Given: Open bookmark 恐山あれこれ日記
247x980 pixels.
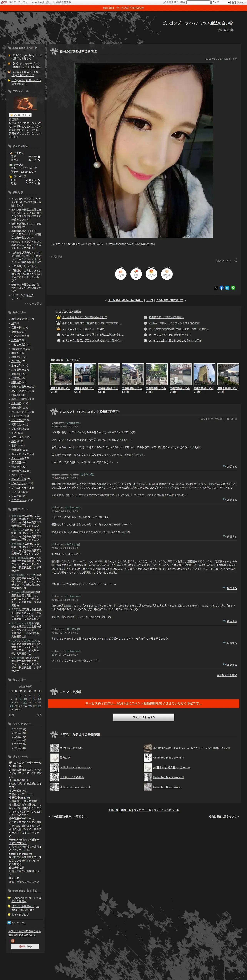Looking at the screenshot, I should [x=19, y=780].
